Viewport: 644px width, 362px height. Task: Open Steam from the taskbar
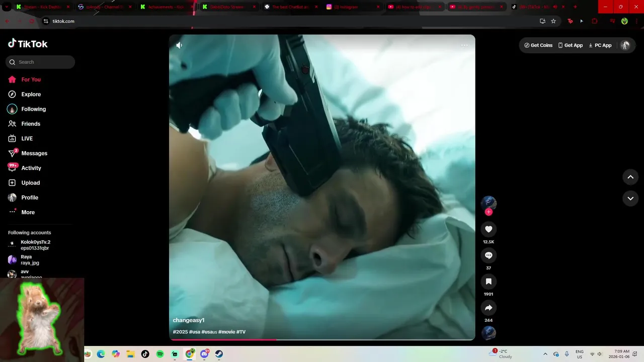(x=219, y=354)
